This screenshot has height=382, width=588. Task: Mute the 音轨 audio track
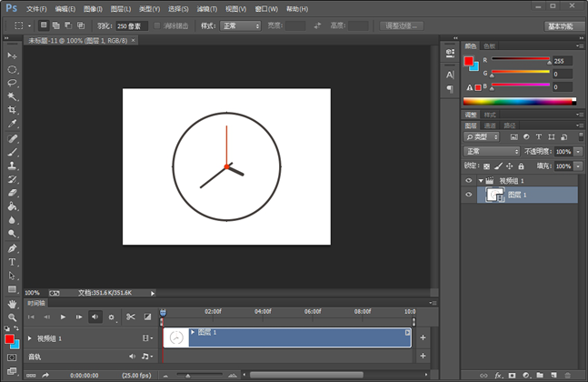click(132, 357)
